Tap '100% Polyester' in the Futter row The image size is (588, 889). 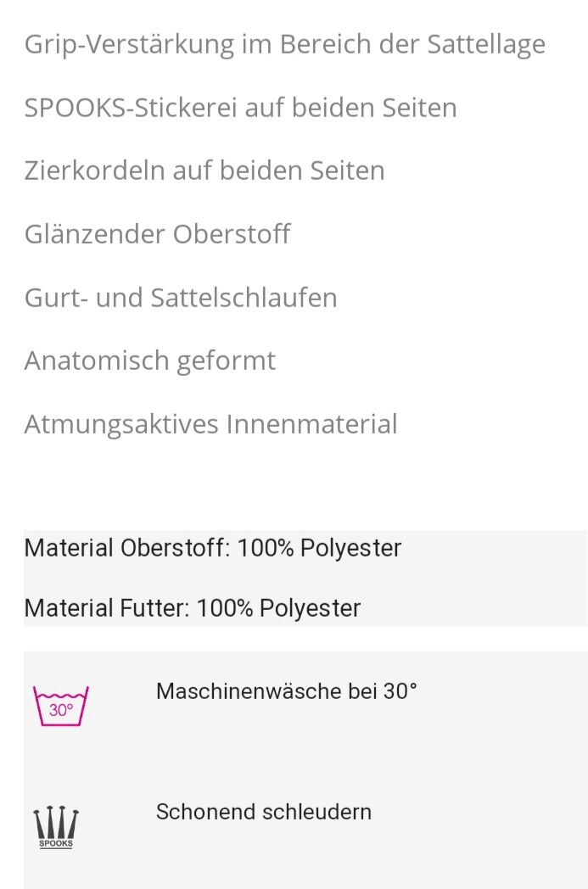tap(278, 608)
